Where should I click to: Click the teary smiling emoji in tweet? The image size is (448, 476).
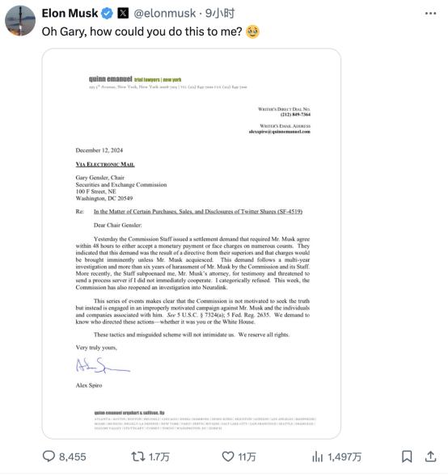[252, 32]
